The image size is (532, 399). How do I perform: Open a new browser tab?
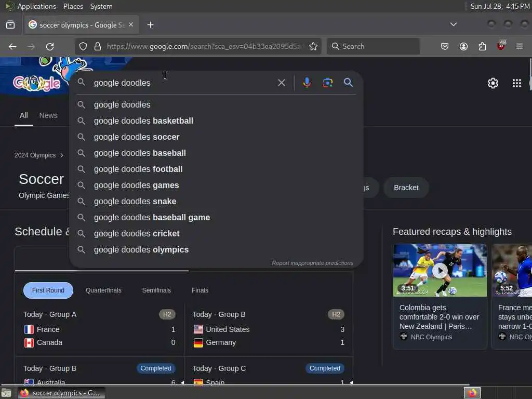click(x=150, y=25)
